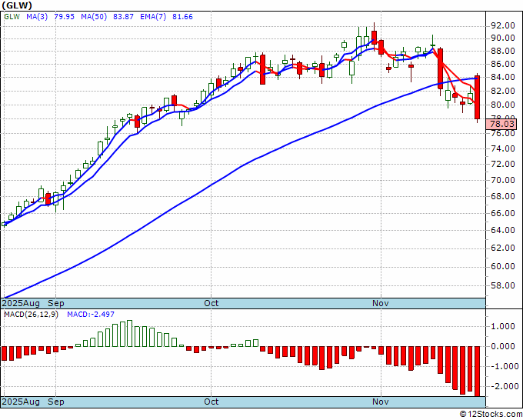This screenshot has height=420, width=523.
Task: Click the 83.87 MA(50) value
Action: click(123, 17)
